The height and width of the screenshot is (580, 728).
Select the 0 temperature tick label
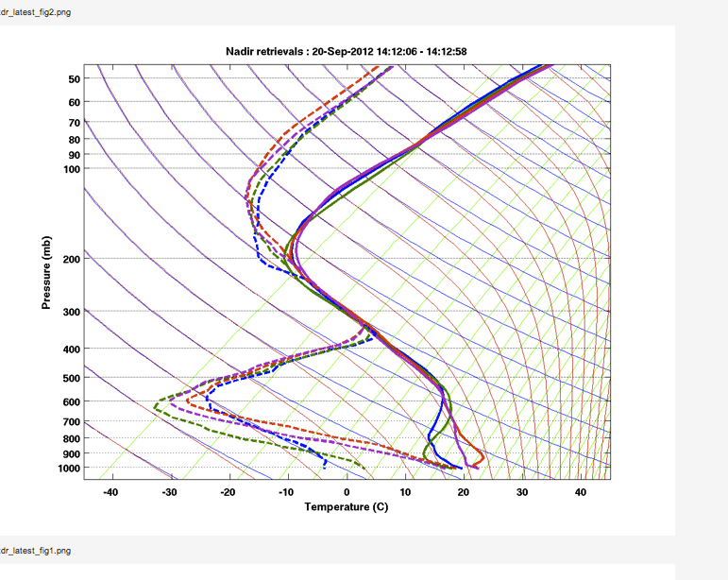click(x=347, y=492)
